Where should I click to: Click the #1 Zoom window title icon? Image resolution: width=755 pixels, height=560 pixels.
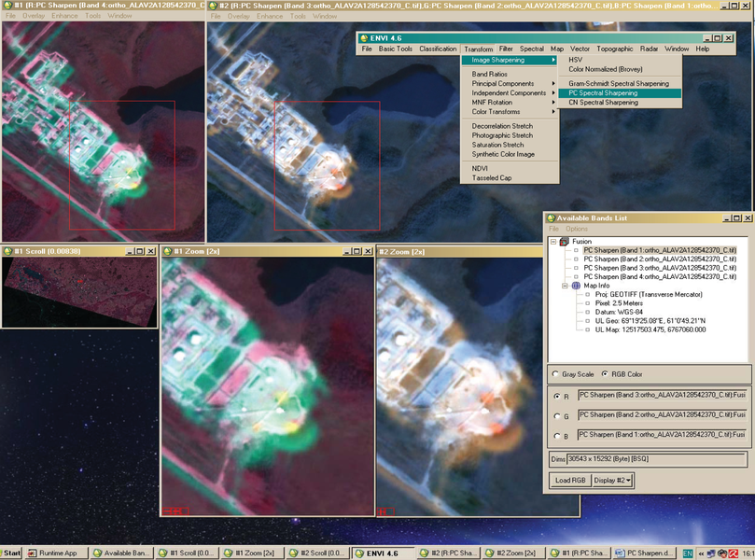coord(166,252)
